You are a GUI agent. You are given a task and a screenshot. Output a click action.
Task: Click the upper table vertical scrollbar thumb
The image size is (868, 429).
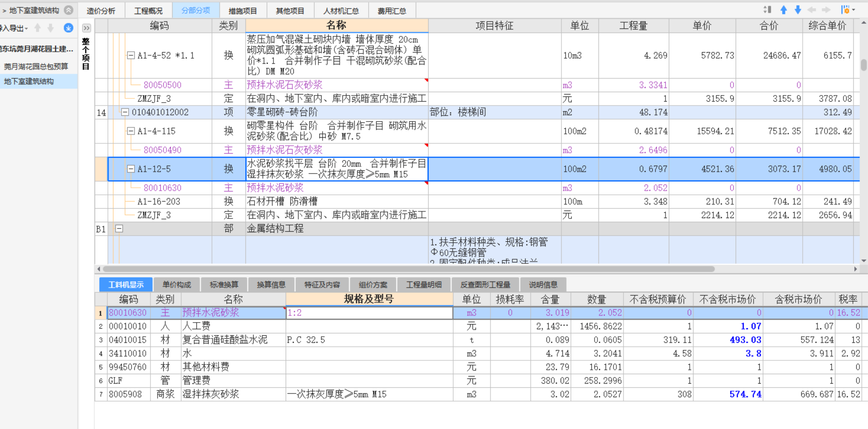click(863, 64)
